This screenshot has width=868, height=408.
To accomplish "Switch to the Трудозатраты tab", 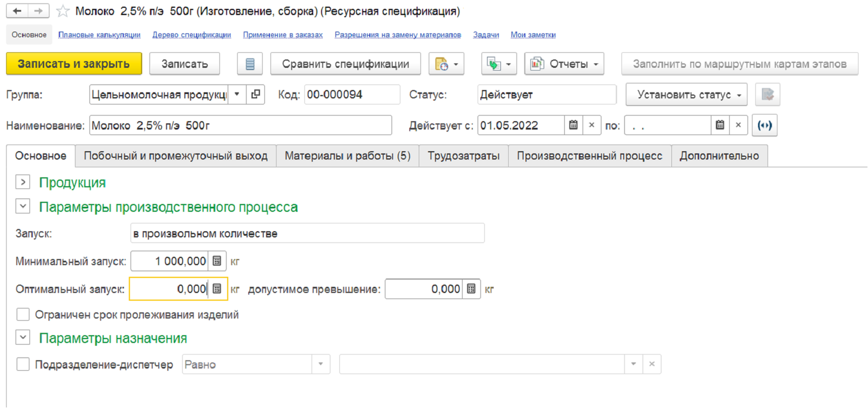I will [464, 156].
